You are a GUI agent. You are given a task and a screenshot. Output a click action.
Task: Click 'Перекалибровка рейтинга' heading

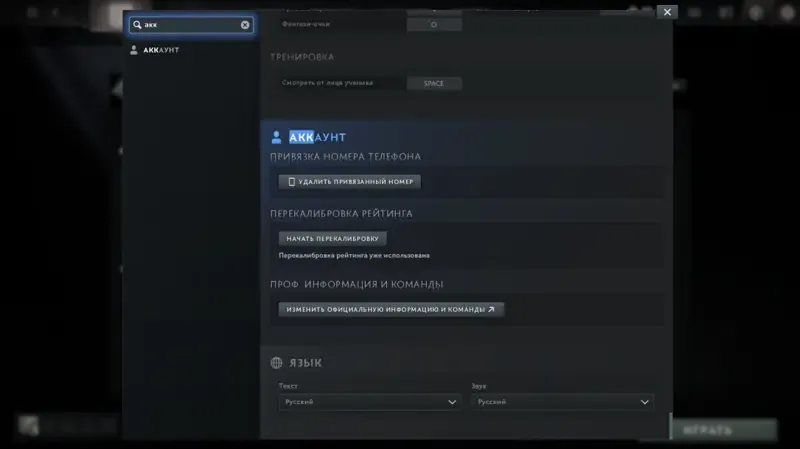pos(341,213)
